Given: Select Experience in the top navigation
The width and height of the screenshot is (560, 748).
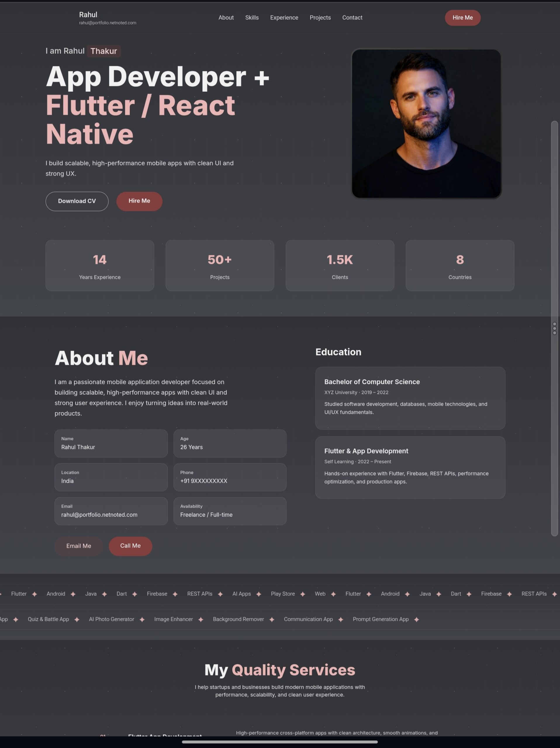Looking at the screenshot, I should click(284, 18).
